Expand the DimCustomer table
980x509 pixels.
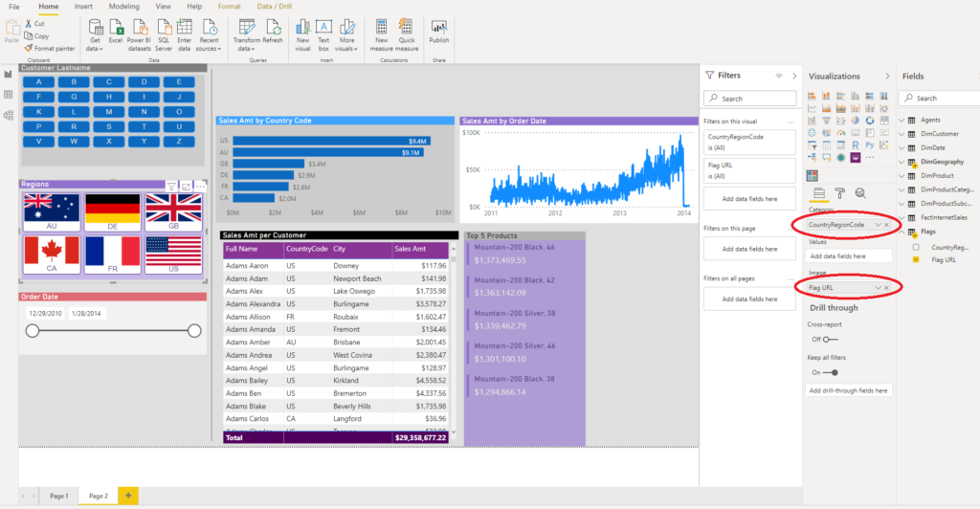point(902,134)
